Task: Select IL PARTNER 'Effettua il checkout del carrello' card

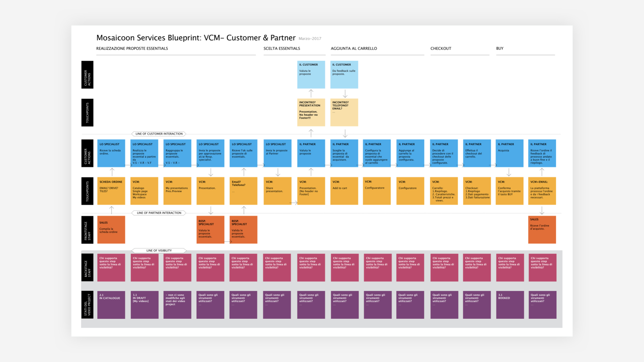Action: (x=477, y=153)
